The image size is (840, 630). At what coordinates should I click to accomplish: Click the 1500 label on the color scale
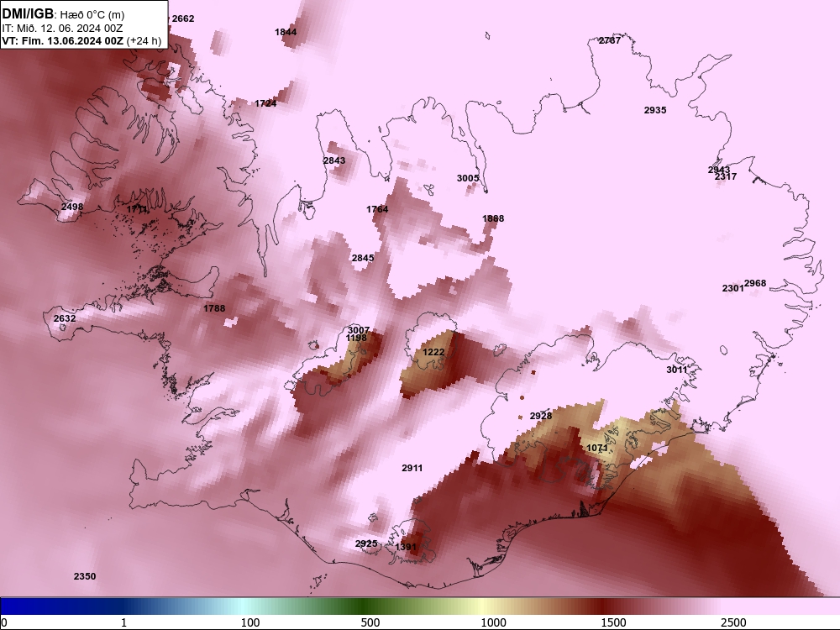point(613,622)
